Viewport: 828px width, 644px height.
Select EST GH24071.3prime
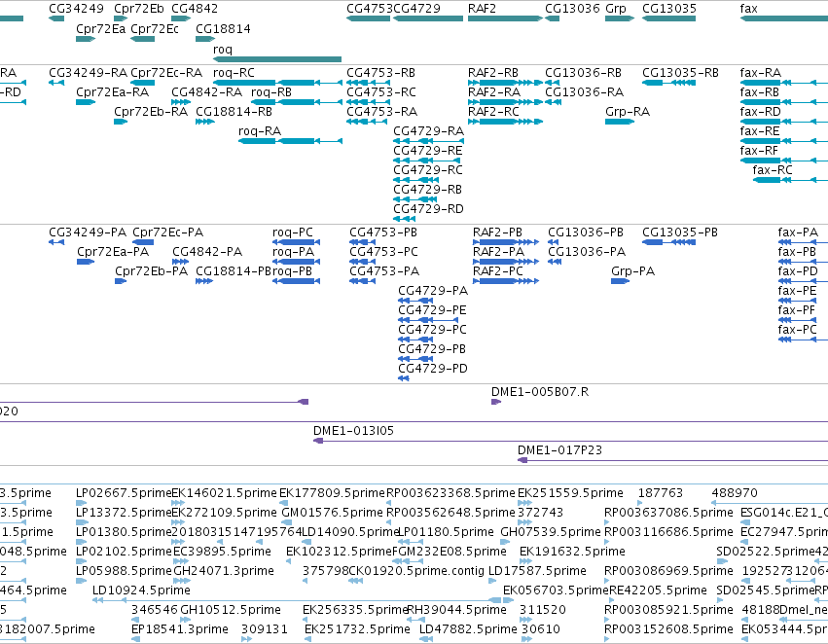(x=182, y=581)
